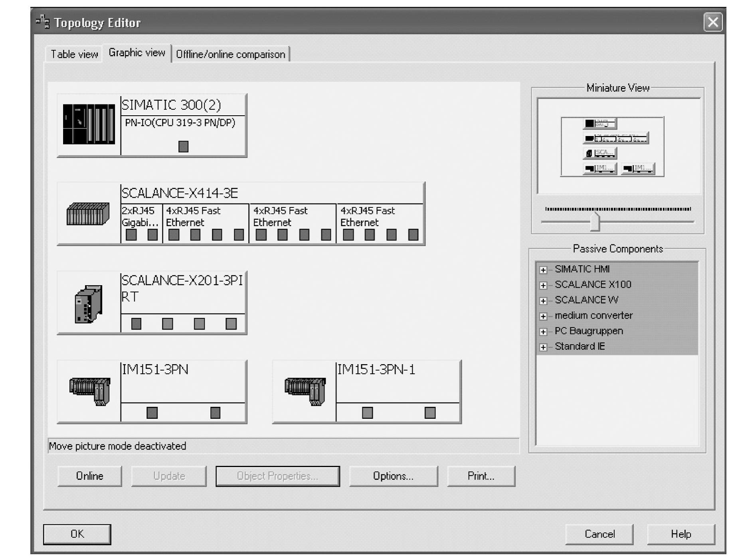Select the SCALANCE W tree item label

[x=586, y=300]
